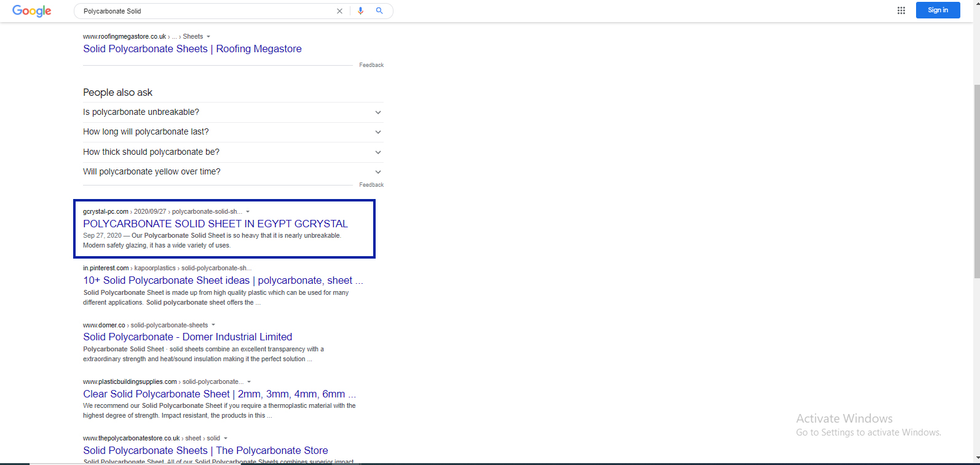Open Solid Polycarbonate Sheets | Roofing Megastore result

(x=192, y=49)
